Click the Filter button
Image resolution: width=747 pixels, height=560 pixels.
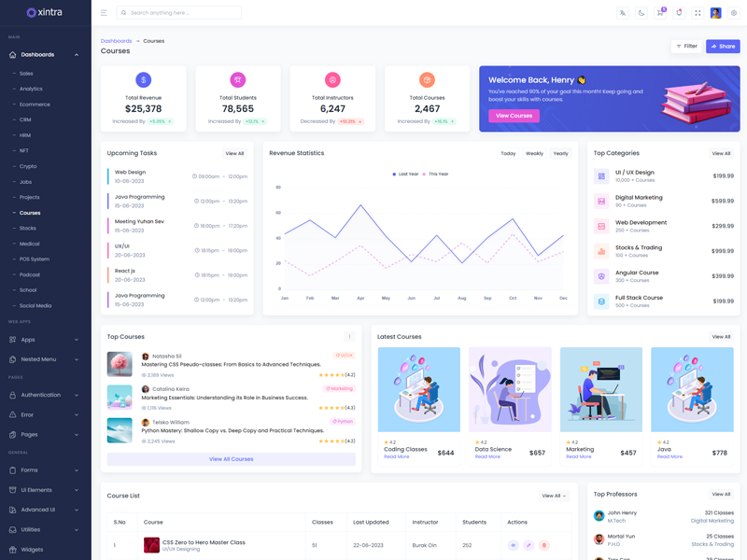click(686, 46)
